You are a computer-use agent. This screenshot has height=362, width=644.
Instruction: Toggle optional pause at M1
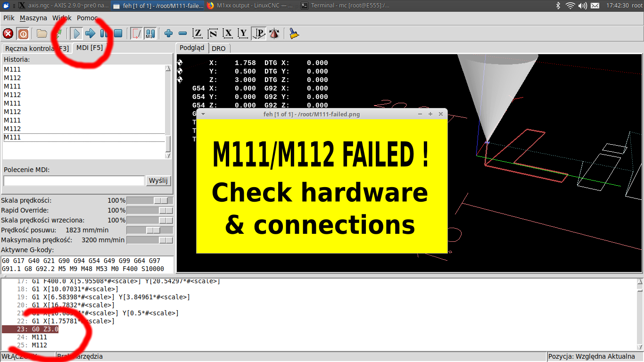pyautogui.click(x=150, y=33)
